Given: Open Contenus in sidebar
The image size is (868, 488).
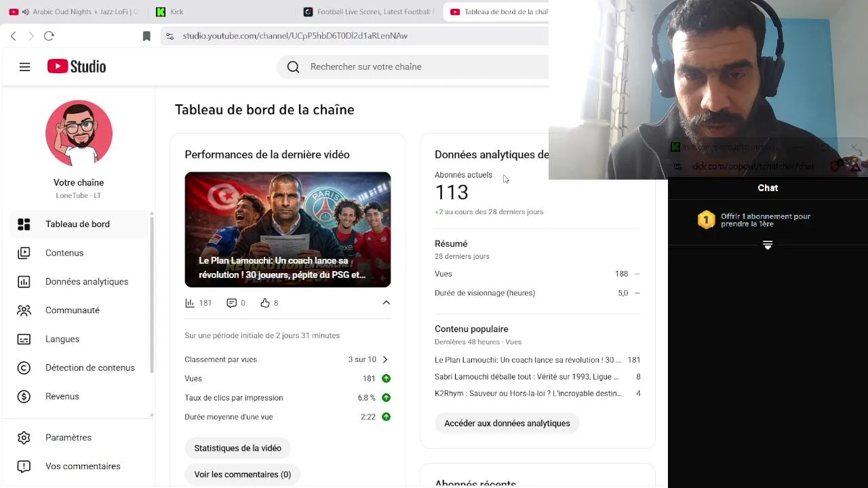Looking at the screenshot, I should [79, 253].
